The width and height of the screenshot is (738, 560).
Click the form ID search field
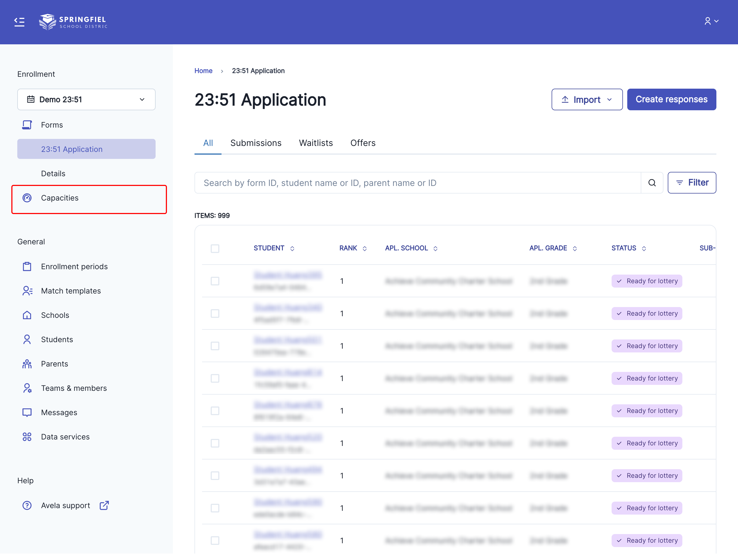pyautogui.click(x=417, y=182)
